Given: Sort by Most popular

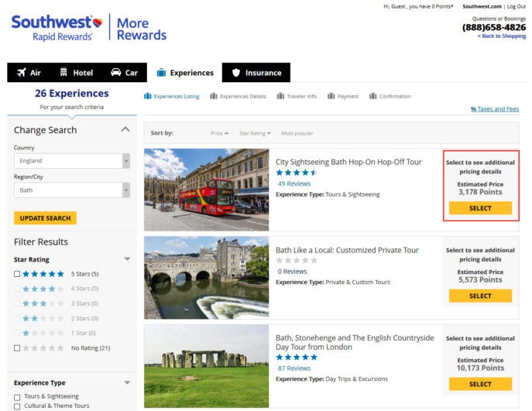Looking at the screenshot, I should 297,133.
